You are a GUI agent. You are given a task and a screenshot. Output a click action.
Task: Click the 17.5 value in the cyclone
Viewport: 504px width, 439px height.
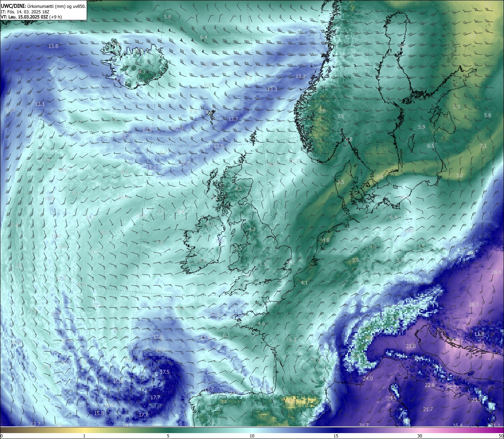pyautogui.click(x=165, y=372)
